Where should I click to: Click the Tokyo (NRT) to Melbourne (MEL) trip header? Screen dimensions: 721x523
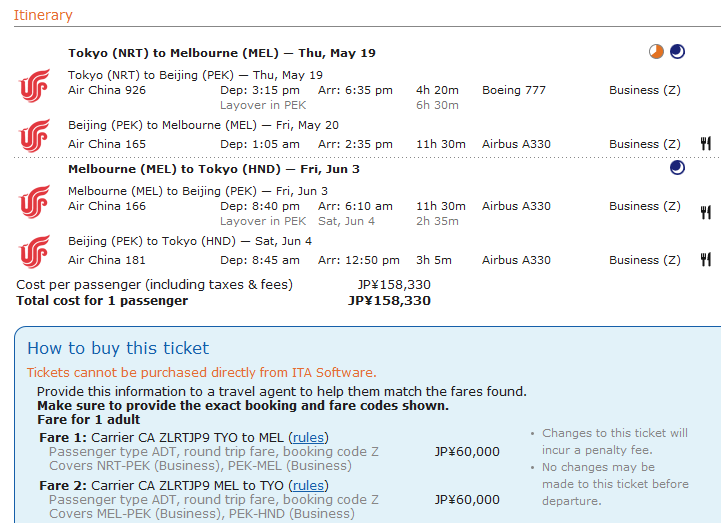point(222,53)
